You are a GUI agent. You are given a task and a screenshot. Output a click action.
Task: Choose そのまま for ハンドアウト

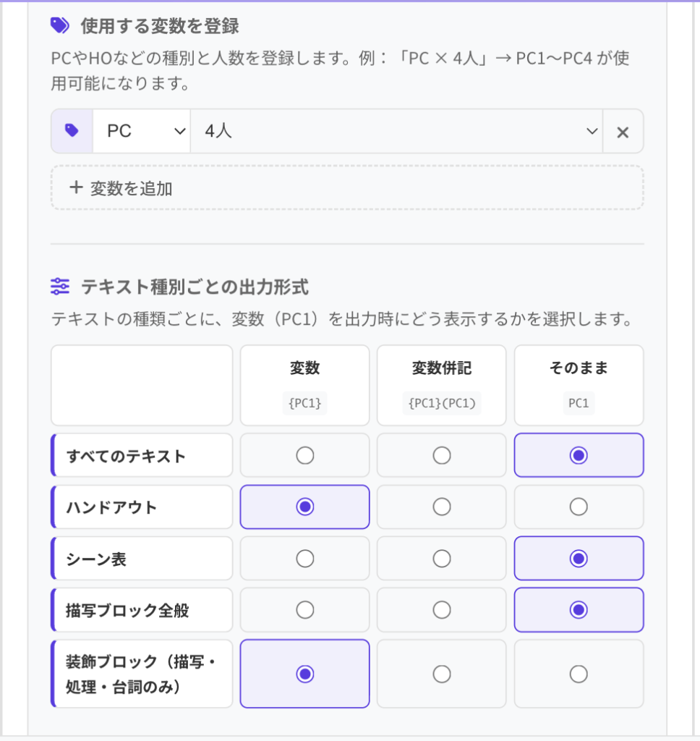[579, 507]
